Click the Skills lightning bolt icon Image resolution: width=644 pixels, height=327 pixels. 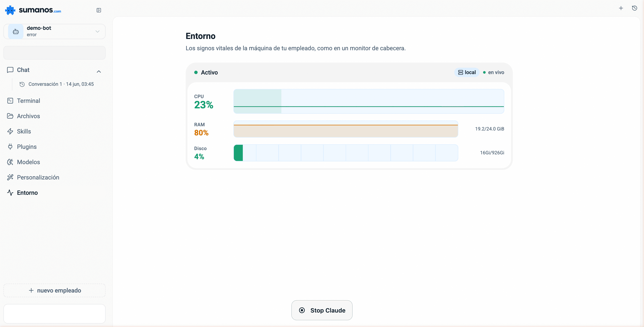coord(10,131)
